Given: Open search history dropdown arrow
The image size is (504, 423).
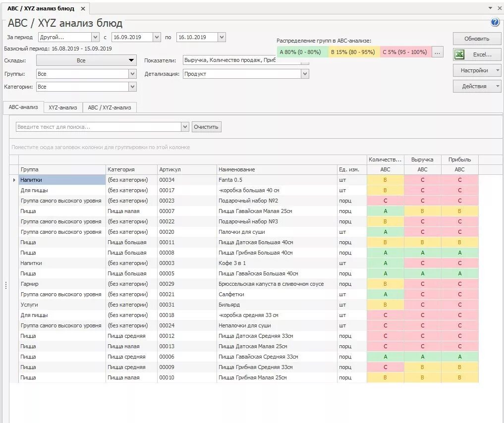Looking at the screenshot, I should pos(185,127).
